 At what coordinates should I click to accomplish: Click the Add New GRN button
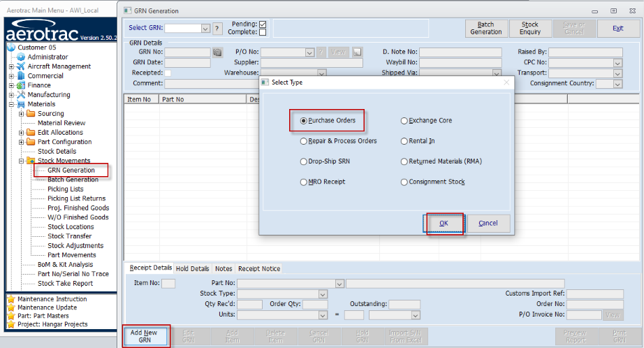145,337
